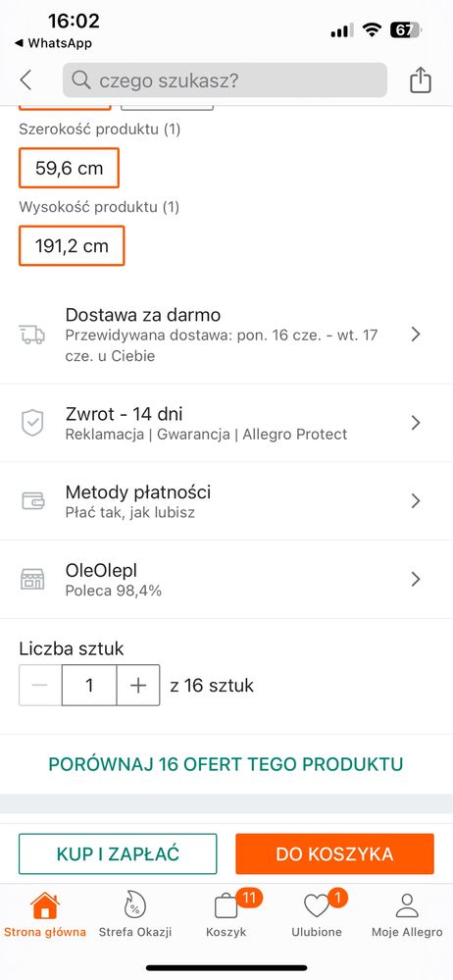The image size is (453, 980).
Task: Open the Koszyk cart tab
Action: 226,915
